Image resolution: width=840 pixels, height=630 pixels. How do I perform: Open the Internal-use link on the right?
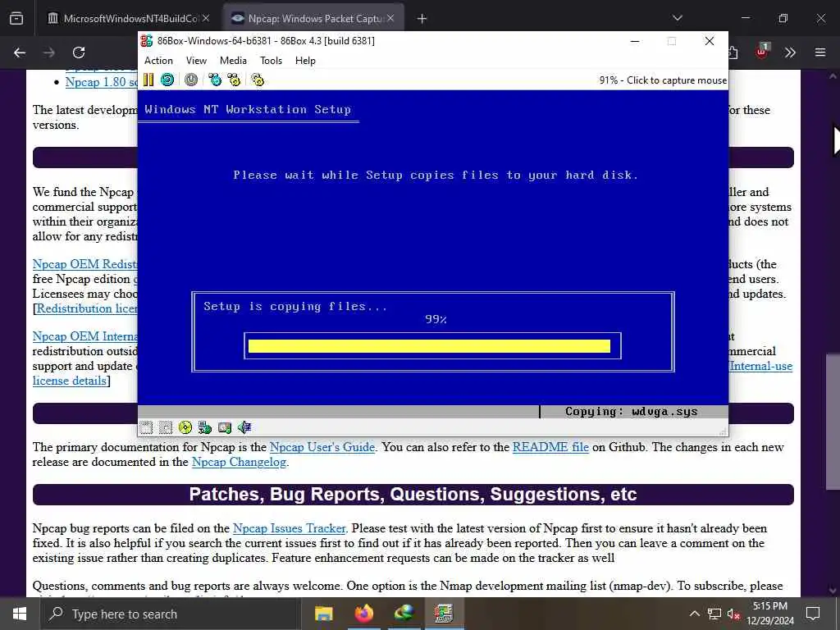(760, 366)
